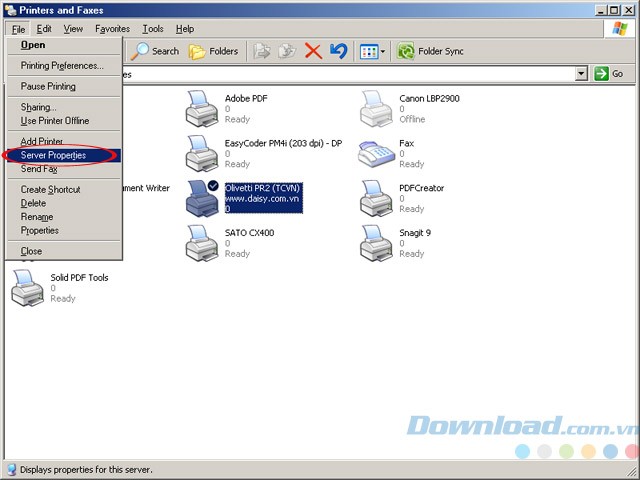Expand the address bar dropdown arrow
Screen dimensions: 640x480
coord(581,74)
